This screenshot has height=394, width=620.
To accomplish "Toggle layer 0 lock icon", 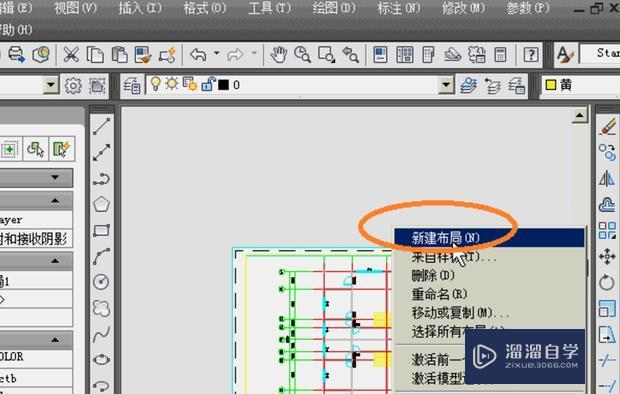I will pyautogui.click(x=208, y=84).
